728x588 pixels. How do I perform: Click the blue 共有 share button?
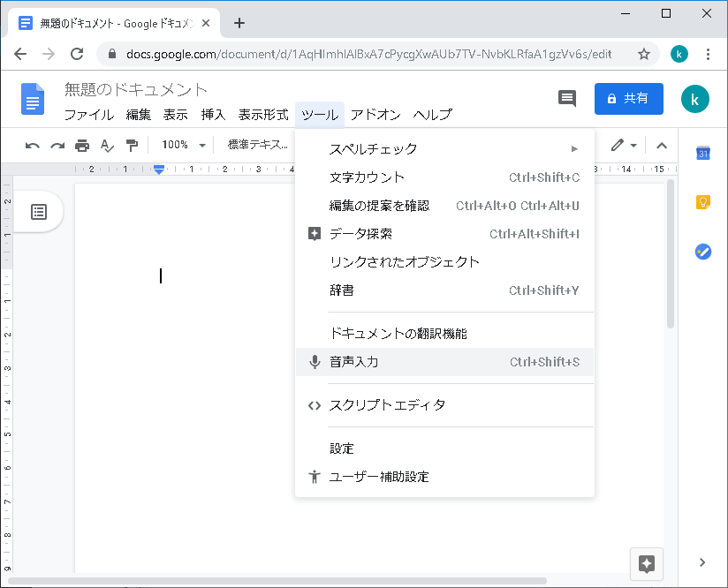628,98
